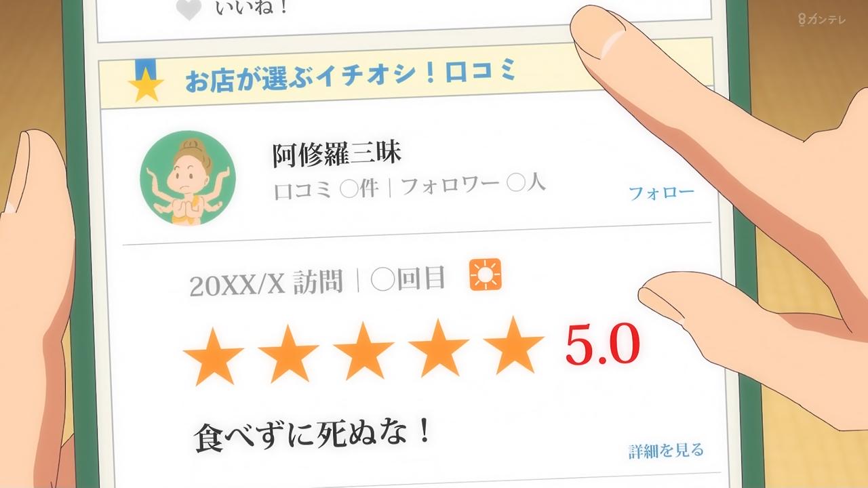Open the 阿修羅三昧 reviewer profile name

(x=336, y=155)
